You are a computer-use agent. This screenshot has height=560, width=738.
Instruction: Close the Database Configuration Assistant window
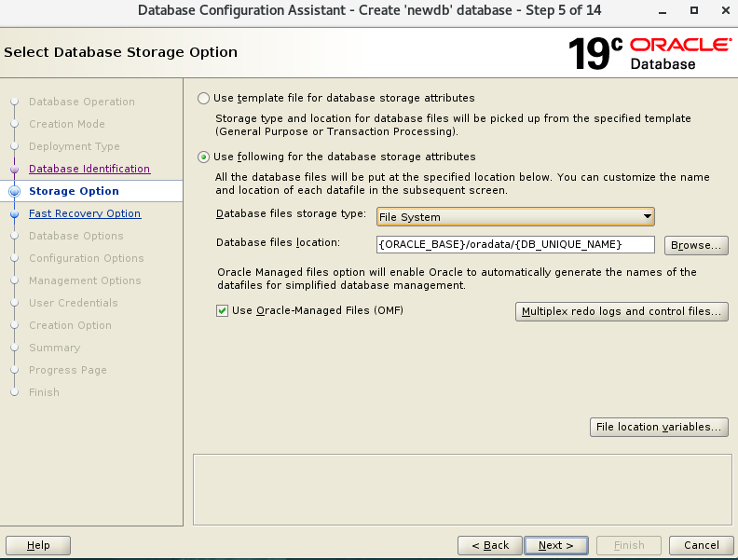(726, 10)
